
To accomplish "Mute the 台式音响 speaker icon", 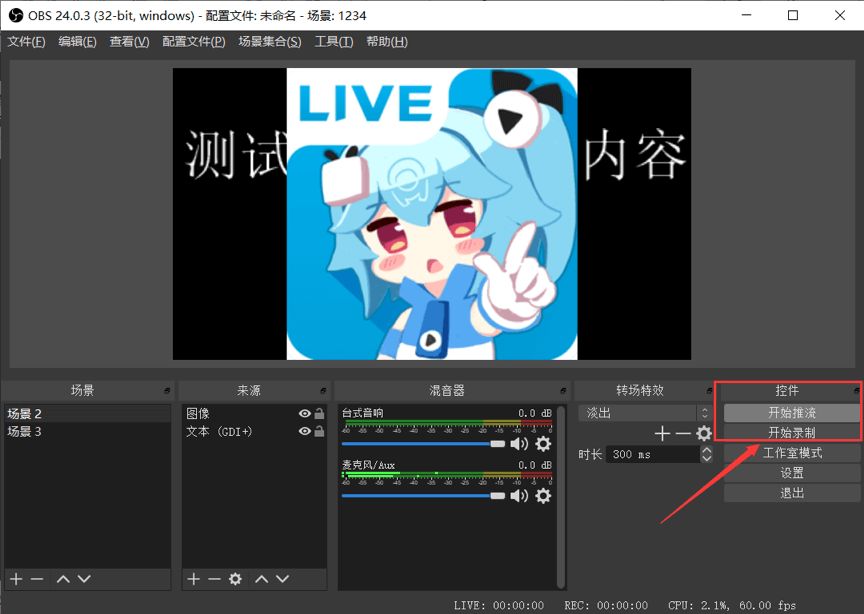I will (x=519, y=444).
